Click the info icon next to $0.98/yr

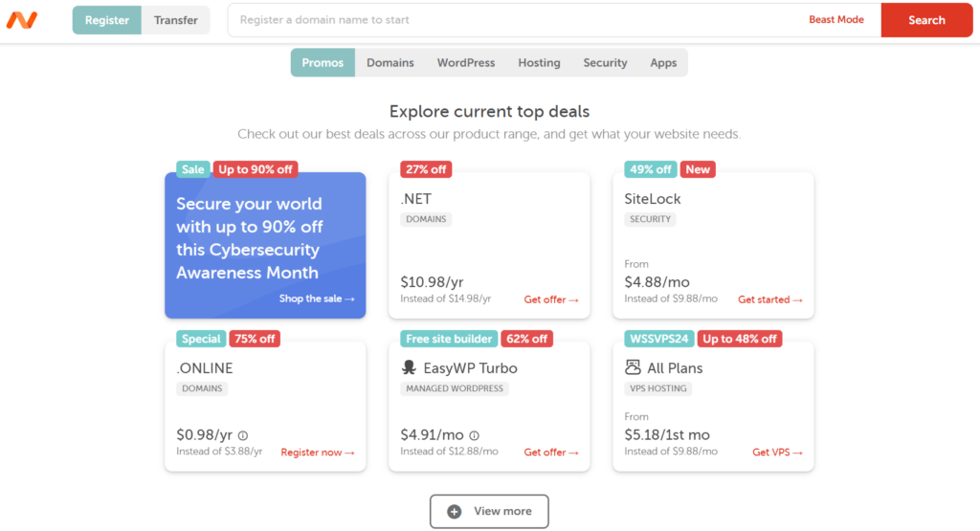pos(243,435)
